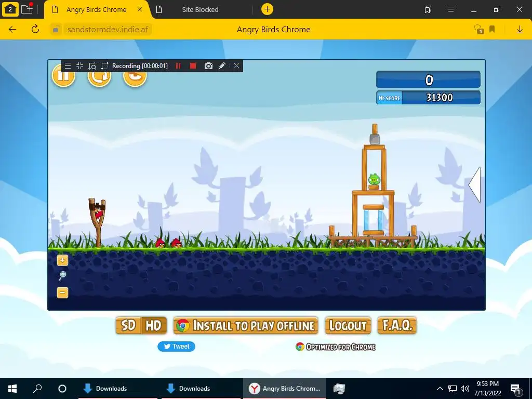Open a new tab with the plus button

pyautogui.click(x=268, y=9)
